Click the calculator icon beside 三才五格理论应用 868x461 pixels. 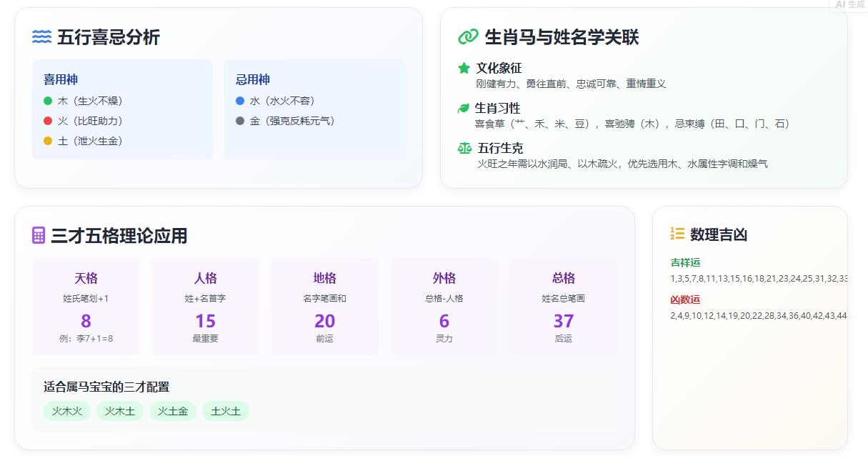(x=39, y=235)
